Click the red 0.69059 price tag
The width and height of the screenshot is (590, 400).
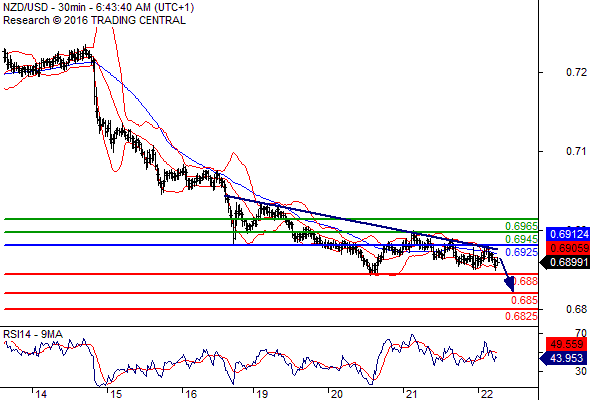(x=567, y=248)
